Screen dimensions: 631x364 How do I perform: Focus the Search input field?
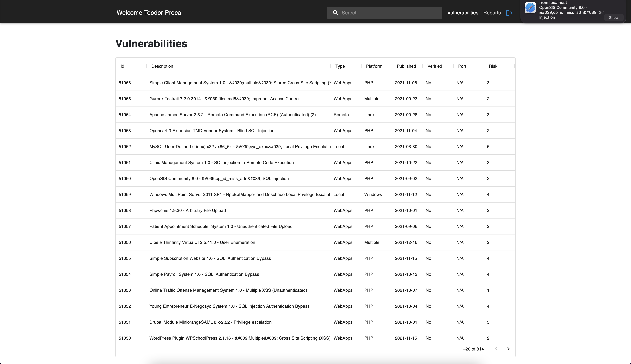pyautogui.click(x=385, y=13)
